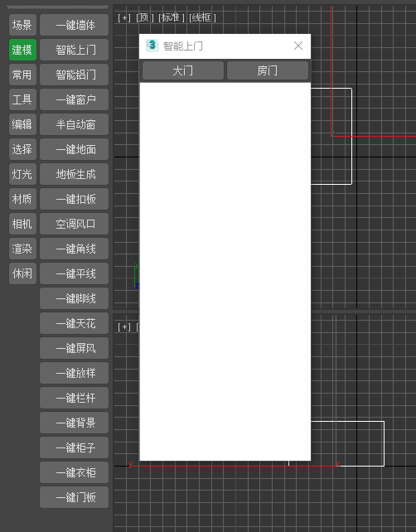Launch the 一键天花 tool

click(74, 323)
